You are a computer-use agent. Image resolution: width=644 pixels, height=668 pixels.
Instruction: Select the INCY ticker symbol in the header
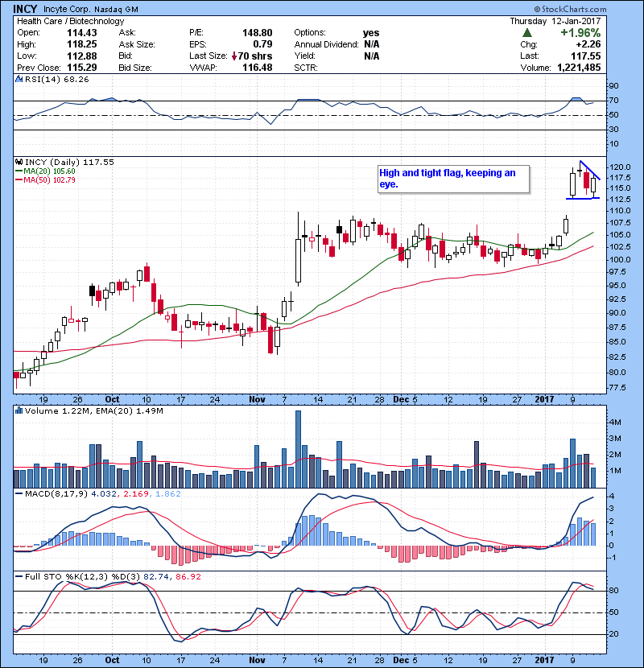25,9
